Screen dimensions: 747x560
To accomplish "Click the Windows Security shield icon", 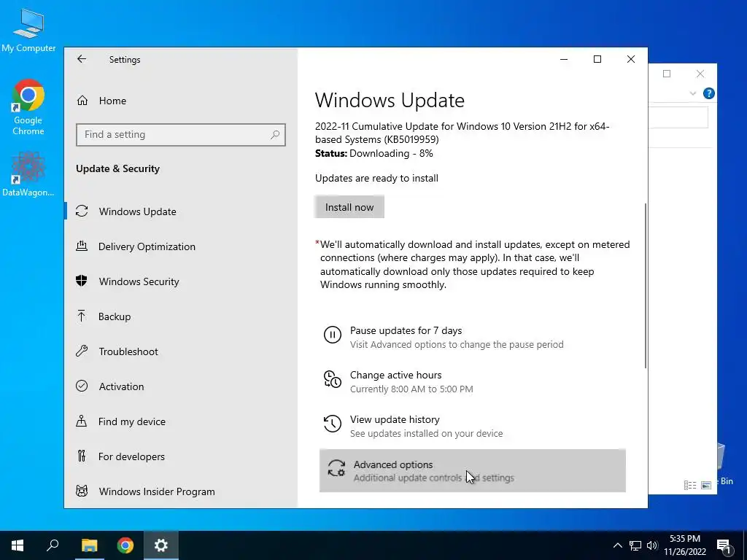I will [82, 281].
